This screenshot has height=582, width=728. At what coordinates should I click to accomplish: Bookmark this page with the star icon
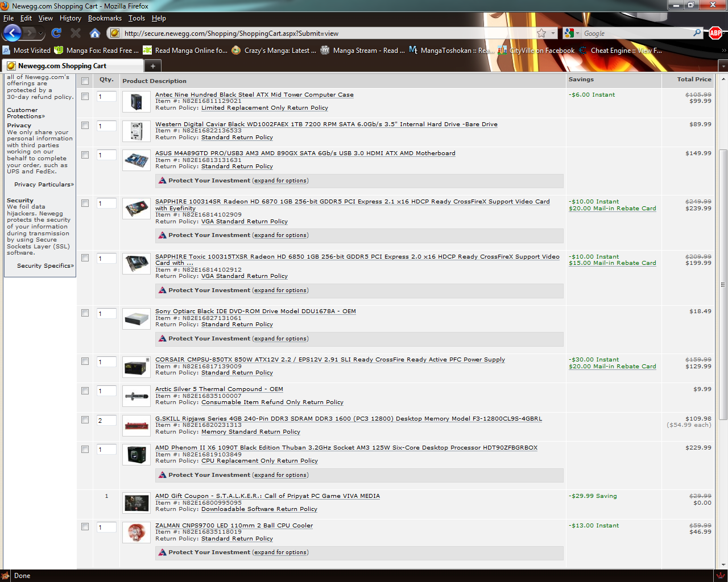tap(541, 34)
